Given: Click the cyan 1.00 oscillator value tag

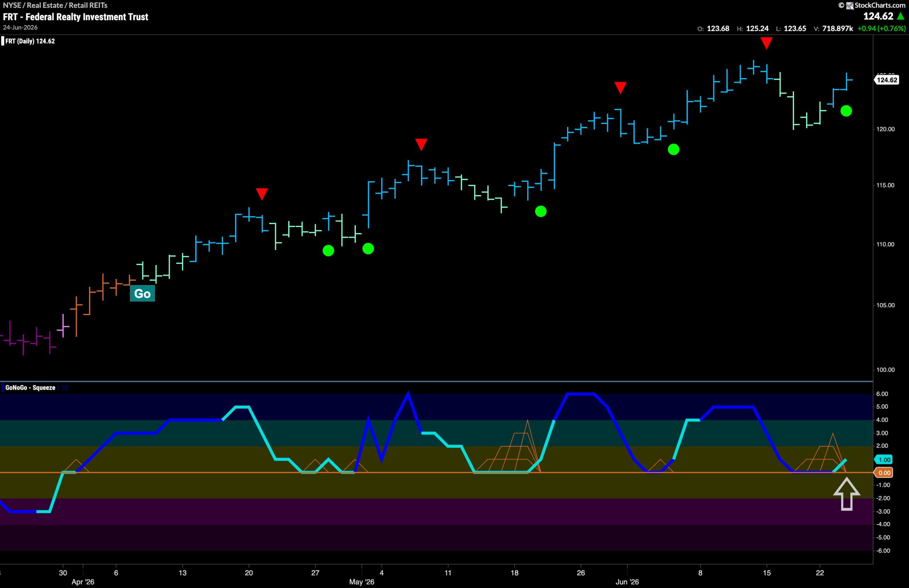Looking at the screenshot, I should click(884, 460).
